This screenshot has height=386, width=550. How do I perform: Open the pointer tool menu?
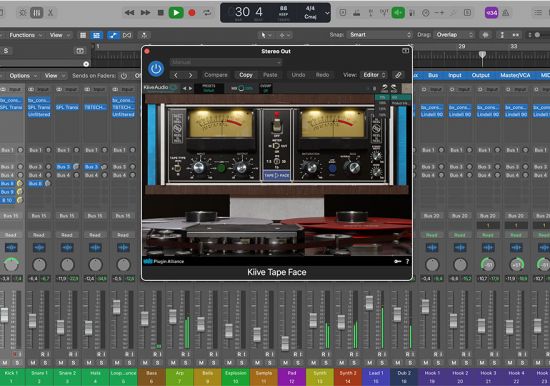point(265,35)
